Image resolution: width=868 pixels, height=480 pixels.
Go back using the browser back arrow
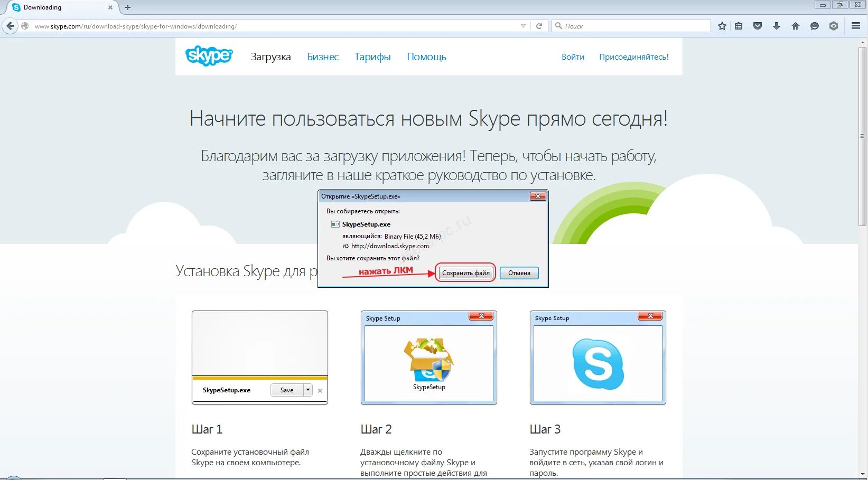(x=10, y=26)
